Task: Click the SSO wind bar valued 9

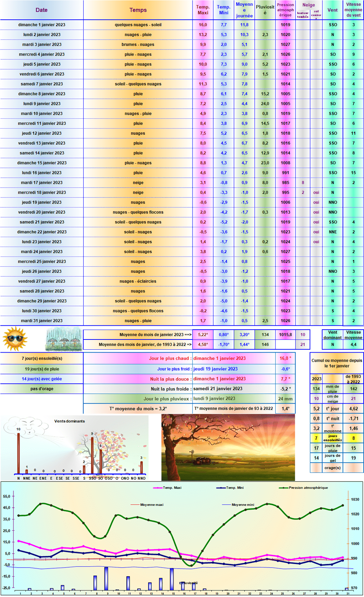Action: (x=92, y=455)
